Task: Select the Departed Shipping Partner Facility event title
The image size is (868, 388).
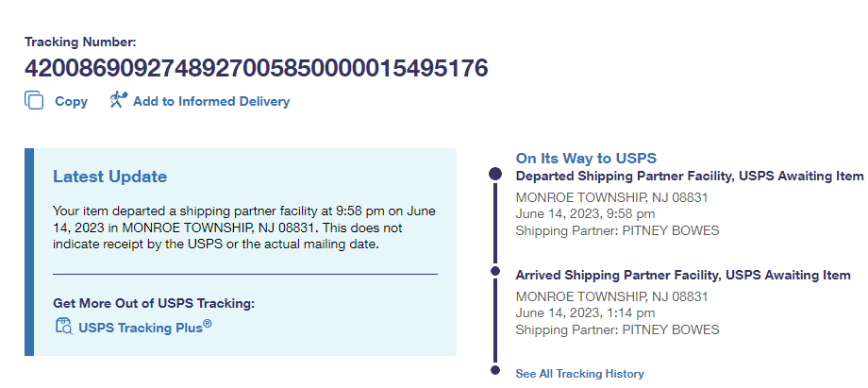Action: [x=689, y=176]
